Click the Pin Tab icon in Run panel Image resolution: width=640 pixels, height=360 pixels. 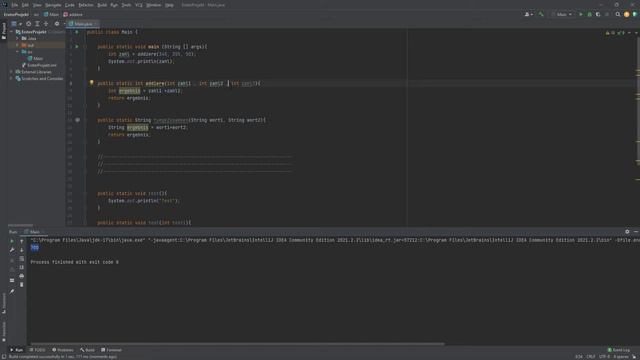click(12, 291)
